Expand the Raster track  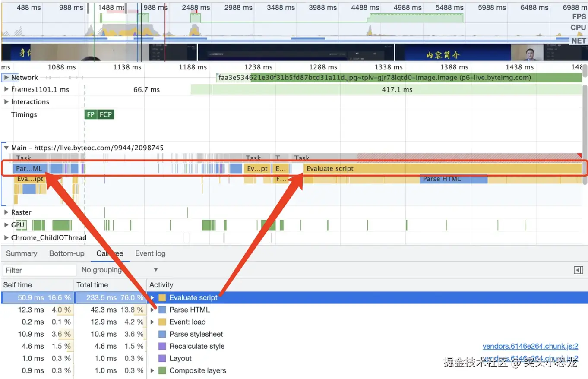[x=6, y=212]
